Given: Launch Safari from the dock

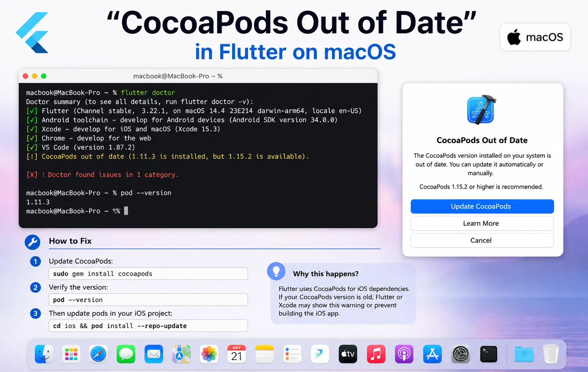Looking at the screenshot, I should click(98, 354).
